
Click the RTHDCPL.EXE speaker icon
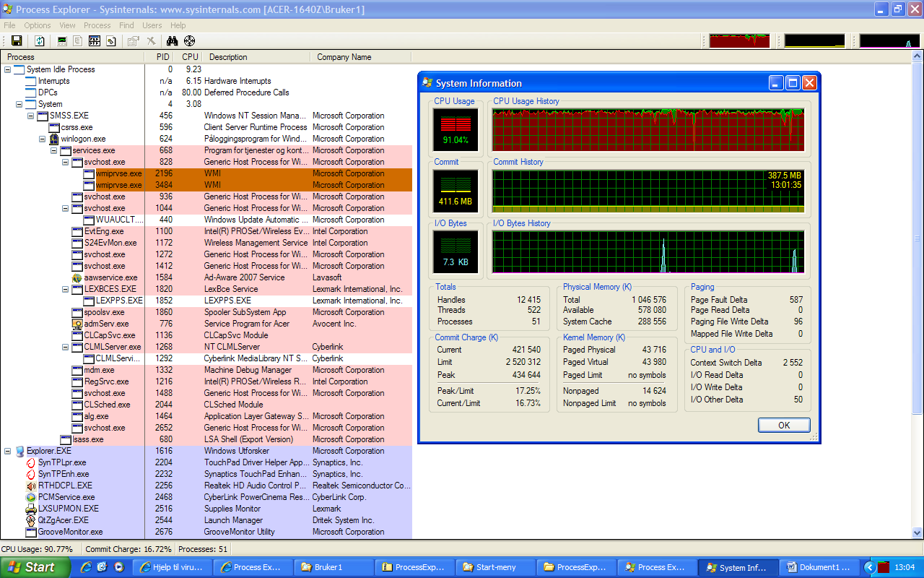point(31,486)
